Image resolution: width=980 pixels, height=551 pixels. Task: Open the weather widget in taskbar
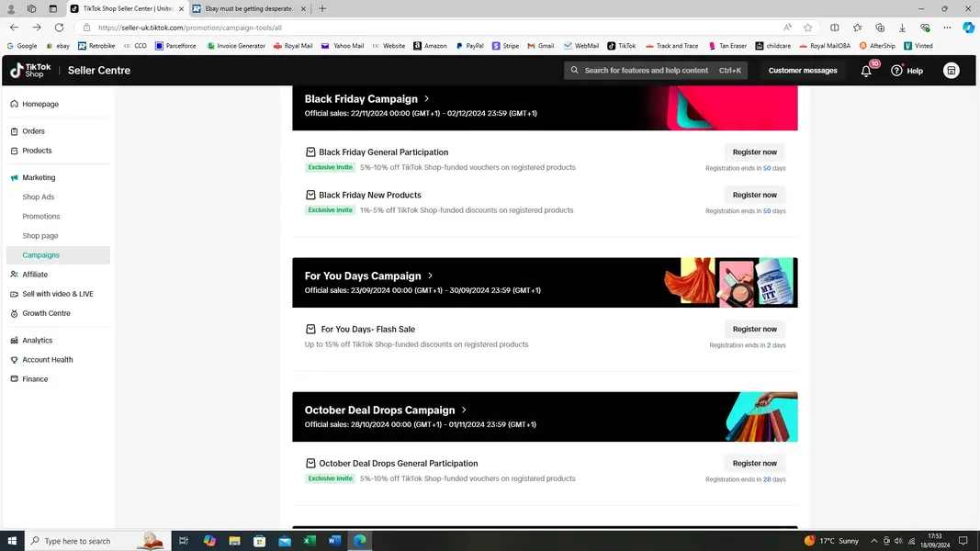coord(831,541)
